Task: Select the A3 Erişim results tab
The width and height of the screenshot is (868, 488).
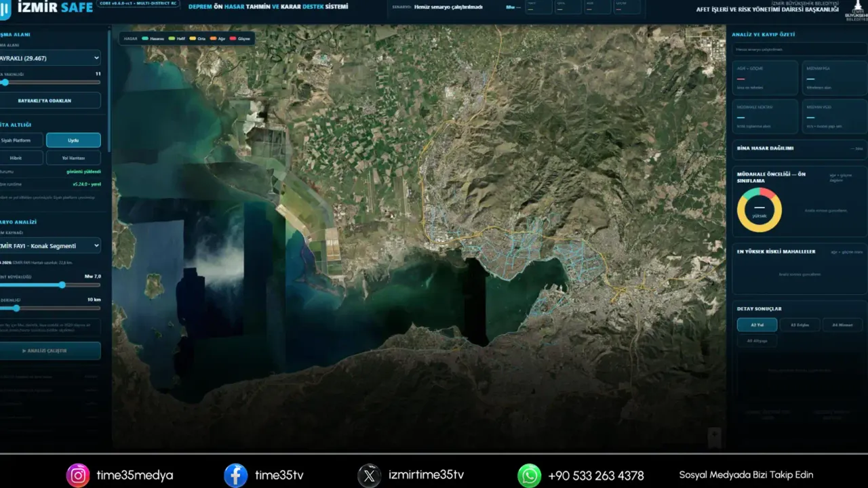Action: (800, 325)
